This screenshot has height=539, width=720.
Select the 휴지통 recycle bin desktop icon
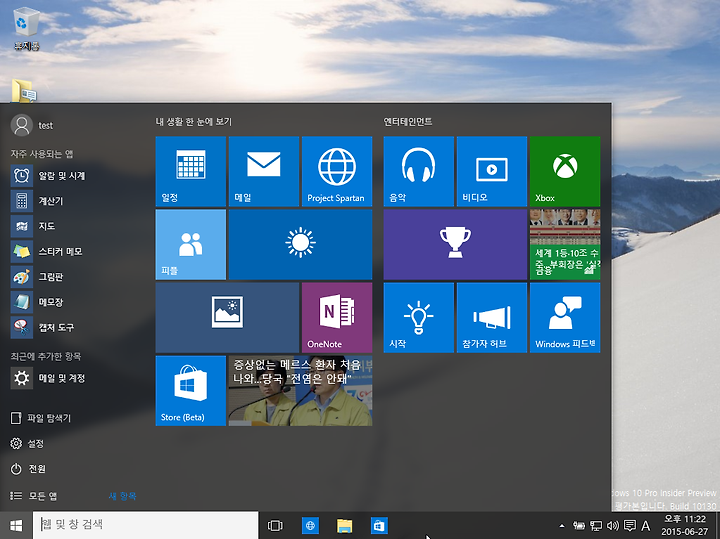click(26, 28)
